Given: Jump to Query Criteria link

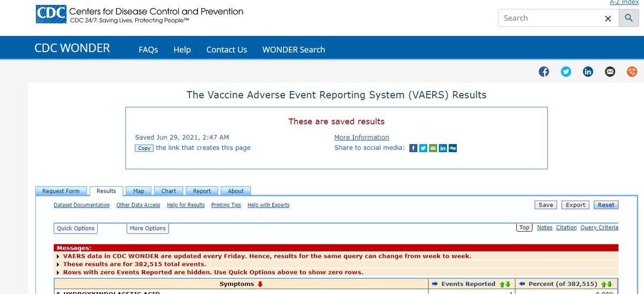Looking at the screenshot, I should [599, 227].
